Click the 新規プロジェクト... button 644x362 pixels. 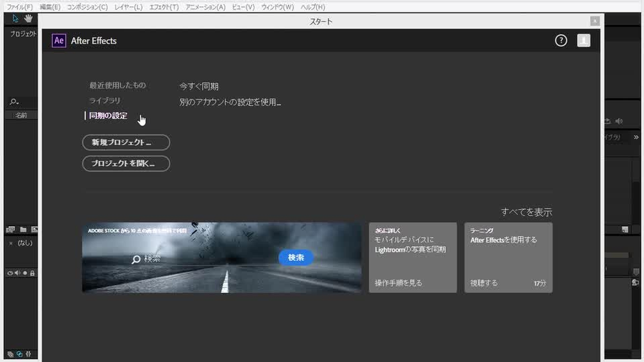click(x=126, y=142)
